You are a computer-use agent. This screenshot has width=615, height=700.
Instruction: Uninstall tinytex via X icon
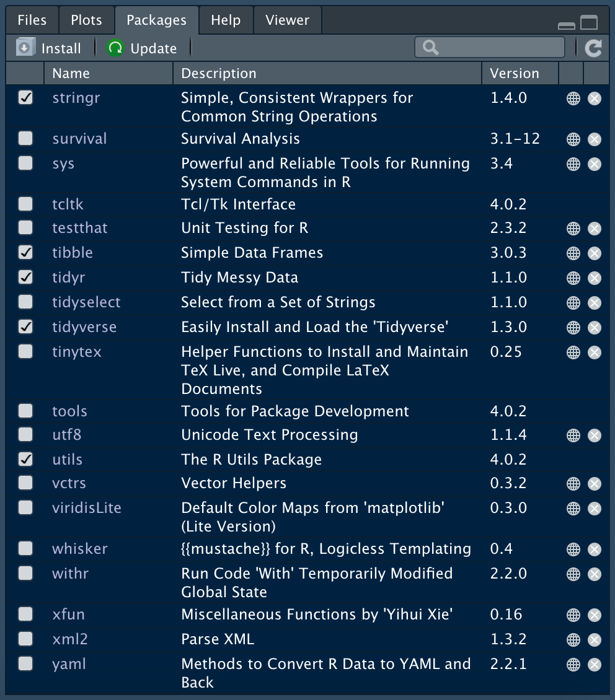pos(595,352)
